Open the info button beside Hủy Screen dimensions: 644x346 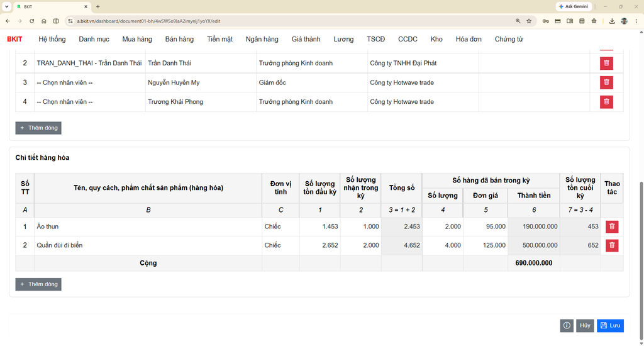(567, 325)
